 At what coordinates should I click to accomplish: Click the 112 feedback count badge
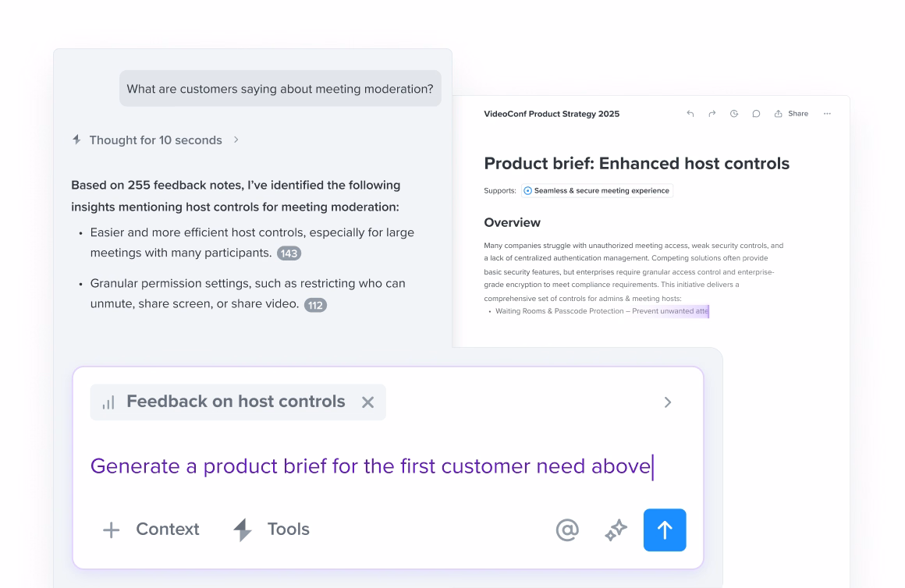tap(315, 305)
